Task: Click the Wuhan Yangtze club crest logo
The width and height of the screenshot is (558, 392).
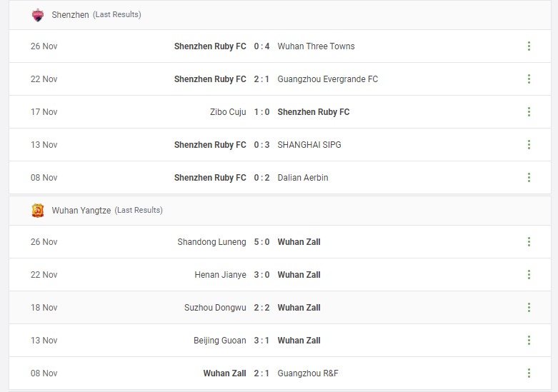Action: tap(38, 211)
